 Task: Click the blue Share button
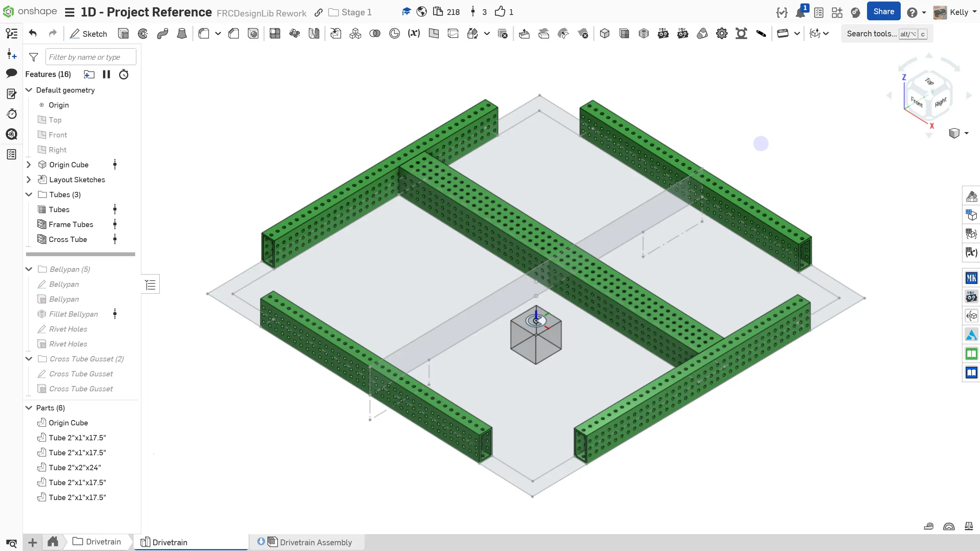click(x=883, y=11)
